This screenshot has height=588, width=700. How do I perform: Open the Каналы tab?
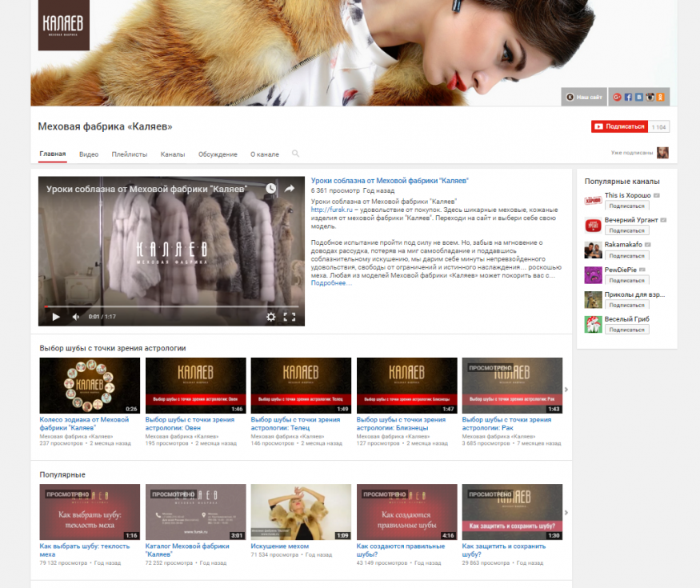click(173, 154)
